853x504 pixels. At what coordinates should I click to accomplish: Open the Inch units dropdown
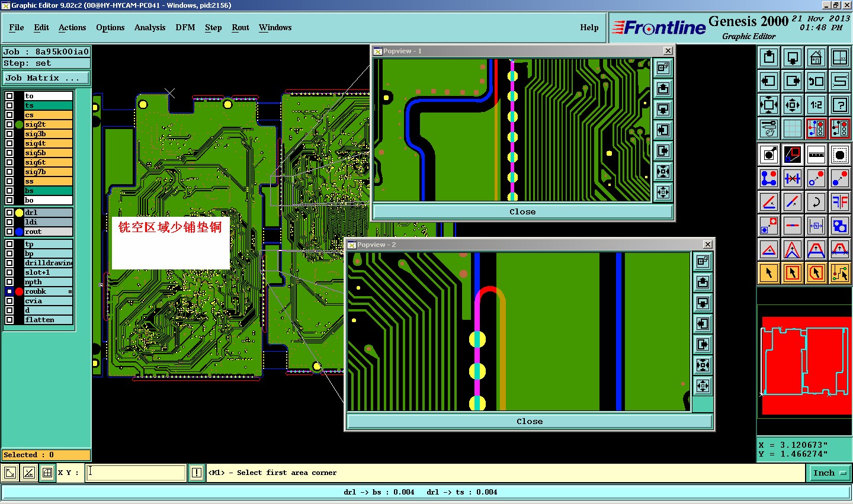(x=829, y=473)
